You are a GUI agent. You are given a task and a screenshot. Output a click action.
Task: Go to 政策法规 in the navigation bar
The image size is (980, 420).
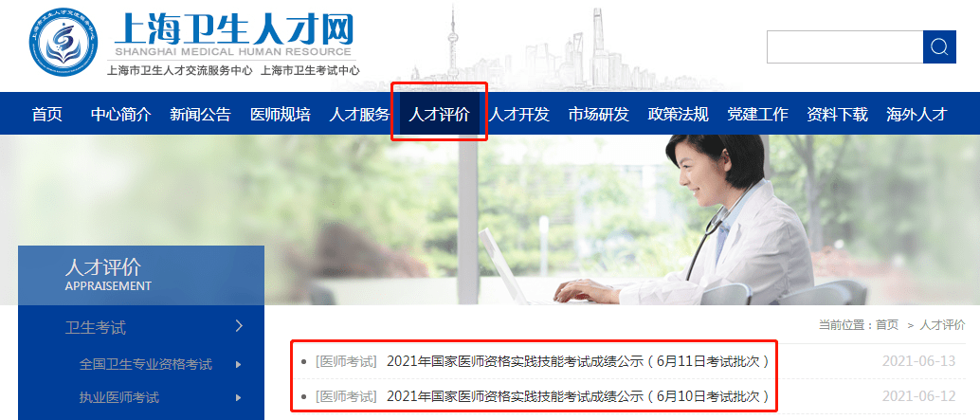click(678, 115)
